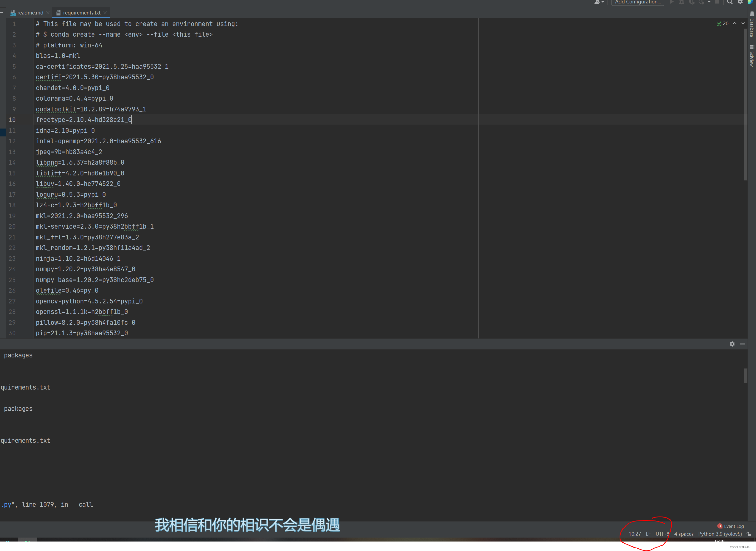Click the 'certifi=2021.5.30=py38haa95532_0' line
This screenshot has width=756, height=551.
pos(95,77)
